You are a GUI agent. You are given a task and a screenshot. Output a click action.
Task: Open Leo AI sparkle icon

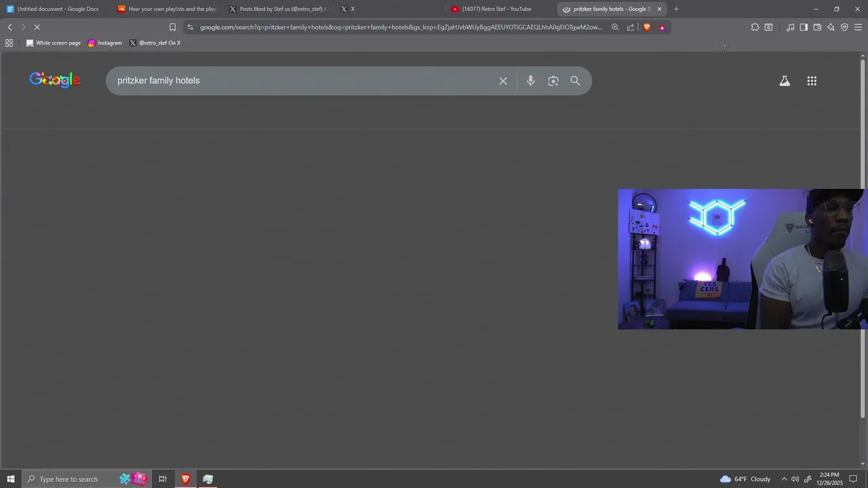click(831, 27)
